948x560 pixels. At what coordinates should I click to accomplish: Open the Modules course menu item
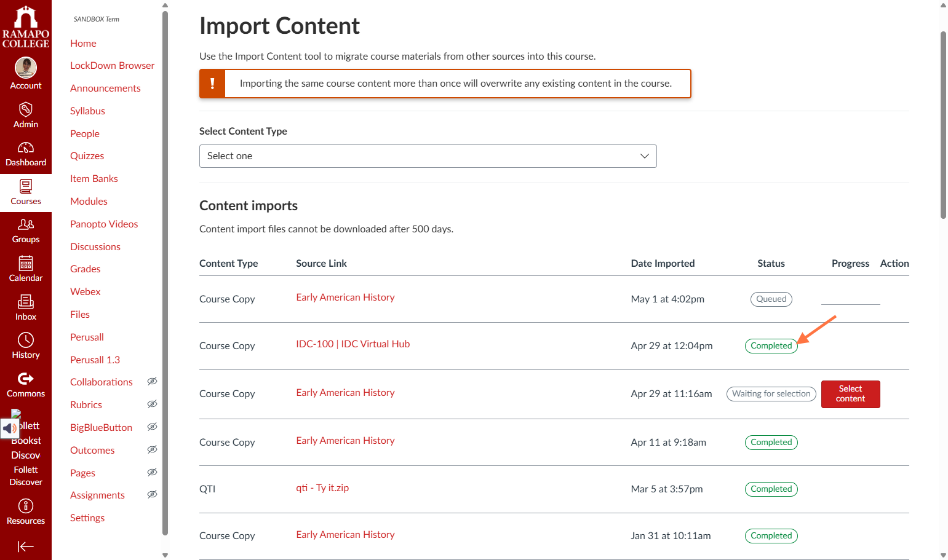(89, 202)
